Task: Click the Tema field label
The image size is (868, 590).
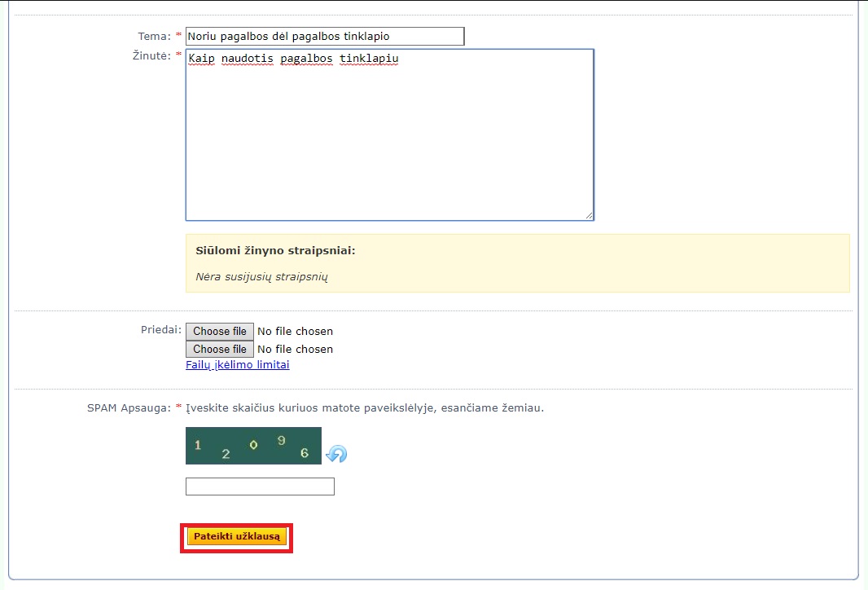Action: 154,37
